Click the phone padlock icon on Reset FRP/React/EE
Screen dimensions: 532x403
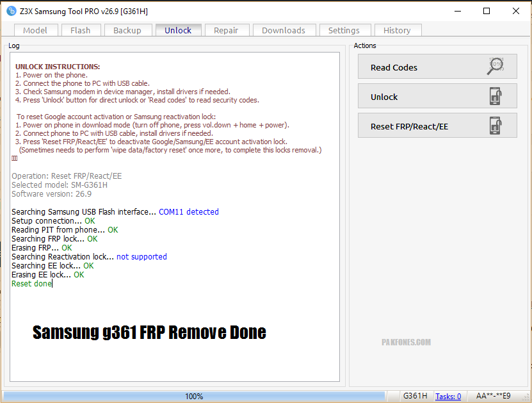pos(496,126)
